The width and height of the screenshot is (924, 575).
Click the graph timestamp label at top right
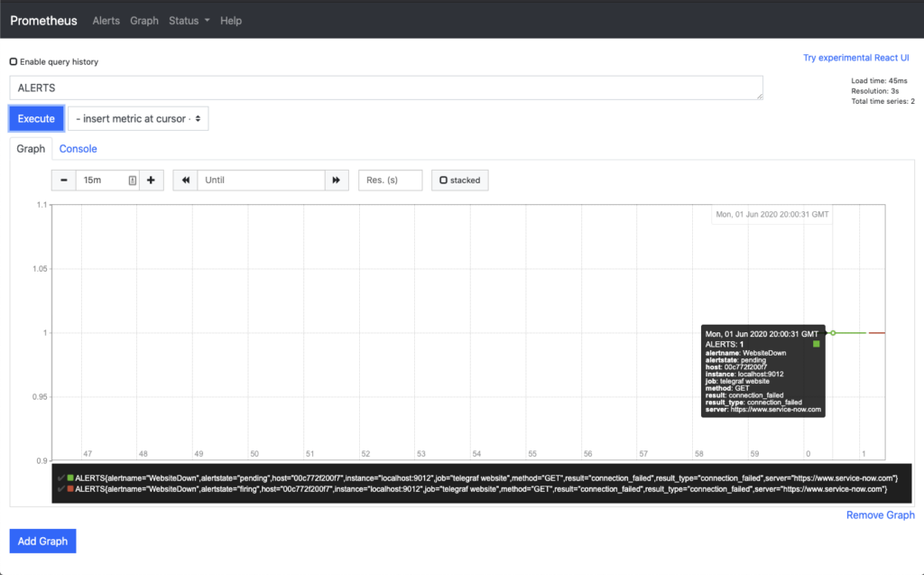pyautogui.click(x=772, y=214)
